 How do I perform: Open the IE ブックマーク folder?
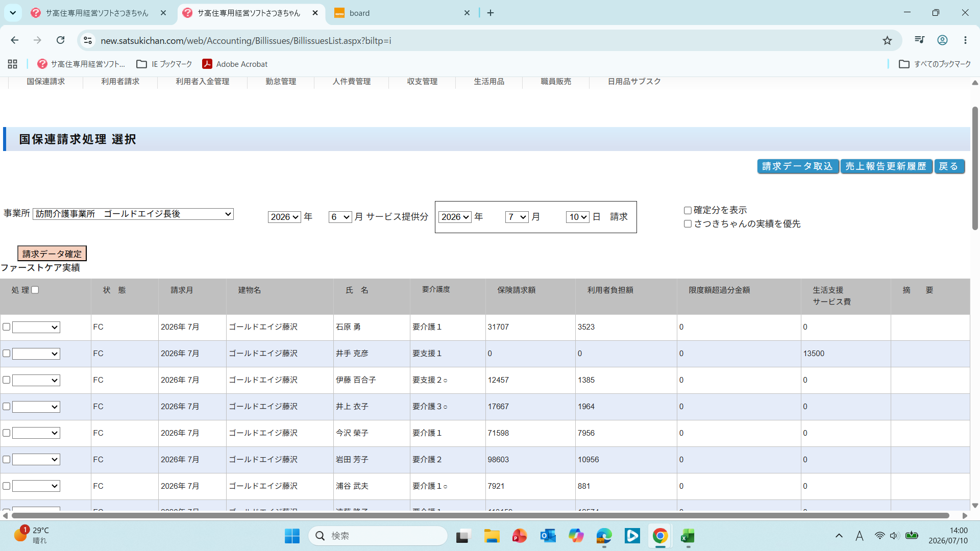point(164,64)
